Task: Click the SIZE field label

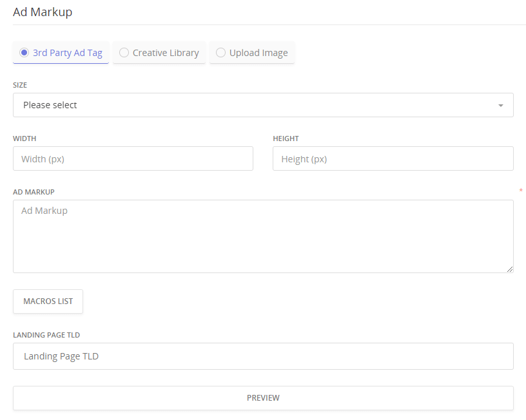Action: pyautogui.click(x=20, y=85)
